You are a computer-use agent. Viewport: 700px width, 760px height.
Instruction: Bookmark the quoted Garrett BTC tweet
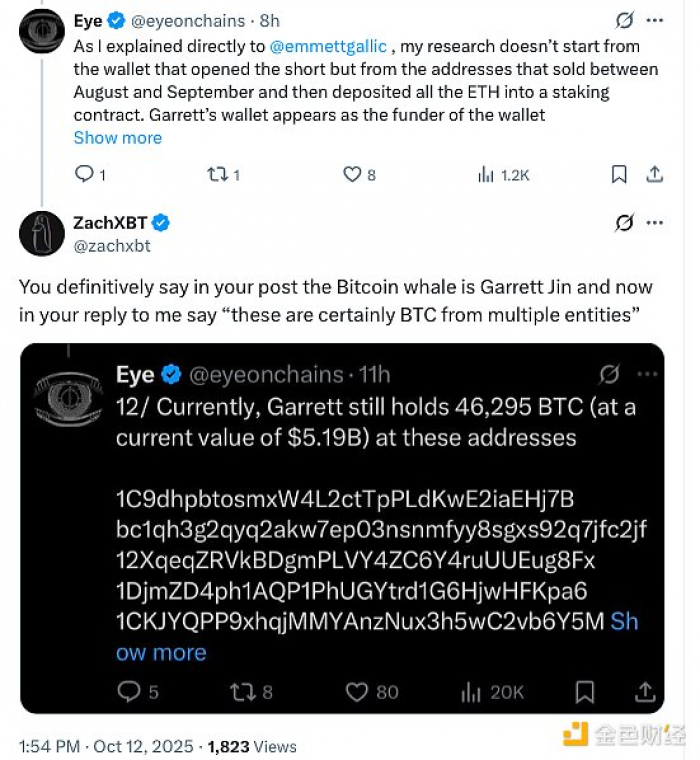click(586, 691)
